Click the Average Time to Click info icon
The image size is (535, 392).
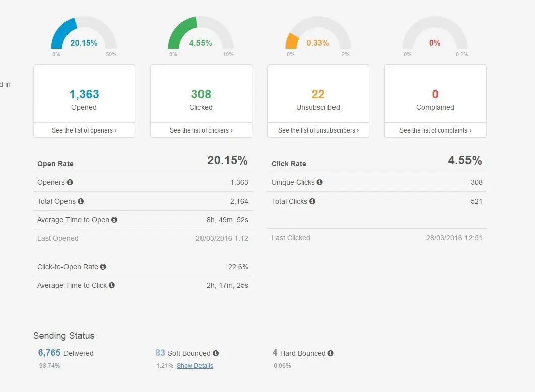pyautogui.click(x=111, y=285)
